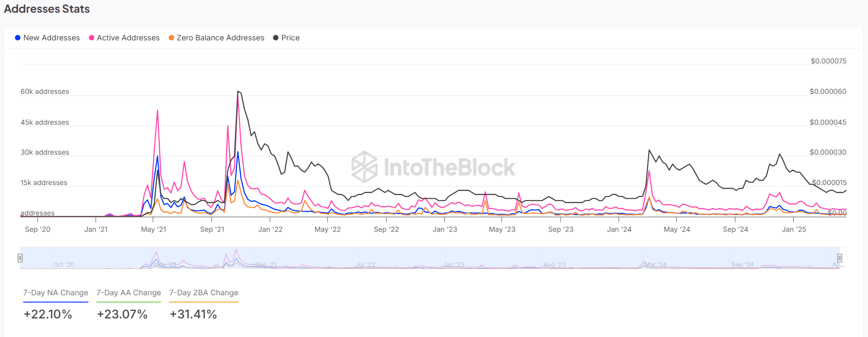
Task: Click the +22.10% NA change value
Action: 48,314
